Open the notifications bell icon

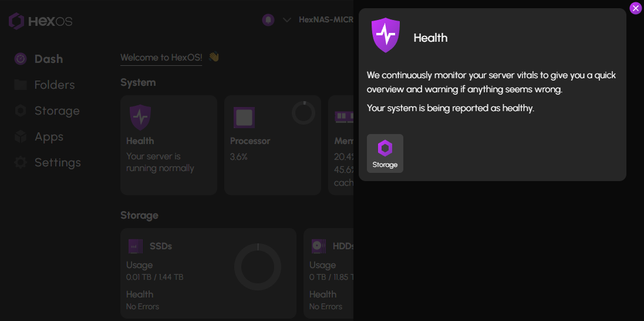pyautogui.click(x=268, y=20)
